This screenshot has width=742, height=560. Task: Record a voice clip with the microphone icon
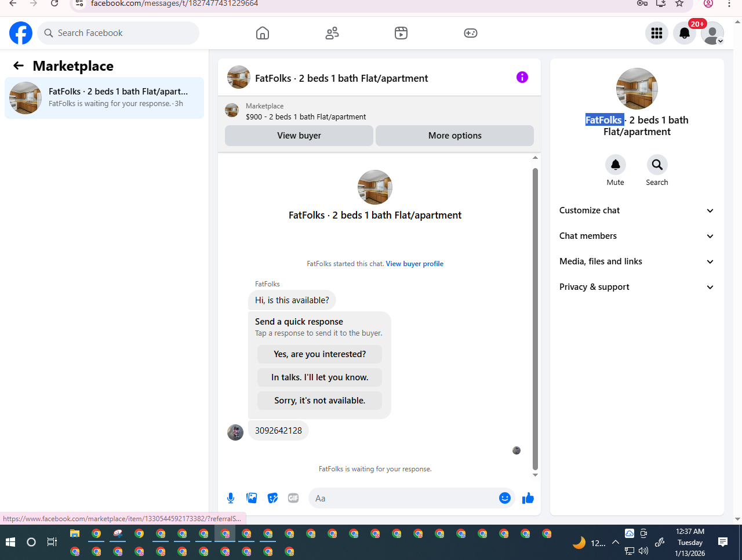(231, 498)
